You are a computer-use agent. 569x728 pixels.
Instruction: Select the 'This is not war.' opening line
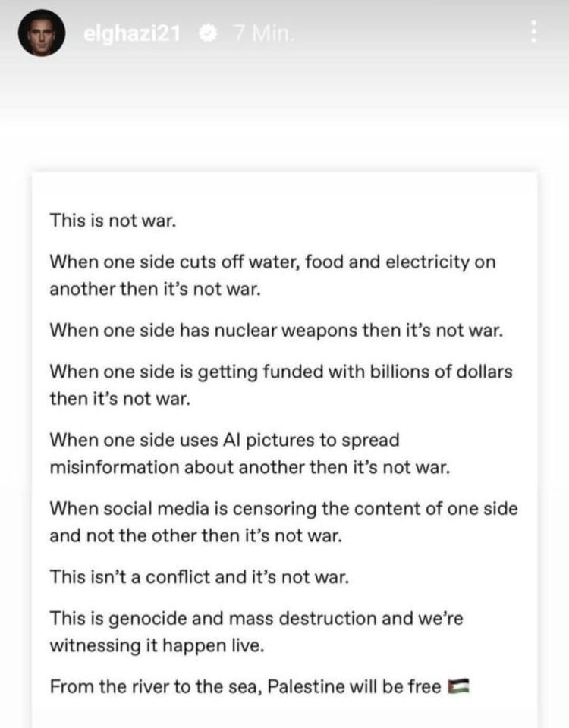click(113, 221)
